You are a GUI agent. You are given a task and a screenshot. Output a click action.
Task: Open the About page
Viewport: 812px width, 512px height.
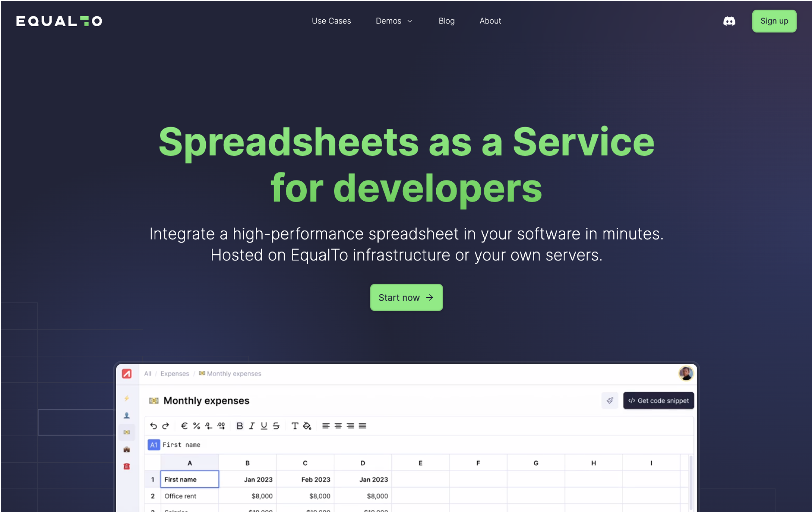click(490, 21)
